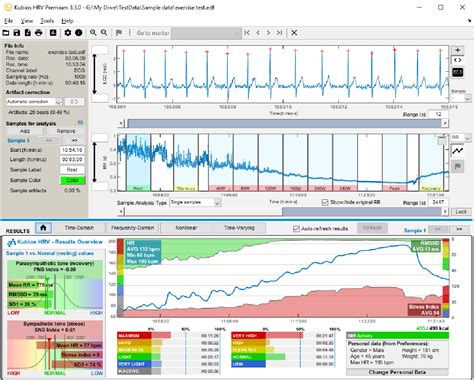Click ECG plot scrollbar left arrow
The height and width of the screenshot is (380, 474).
(x=122, y=123)
